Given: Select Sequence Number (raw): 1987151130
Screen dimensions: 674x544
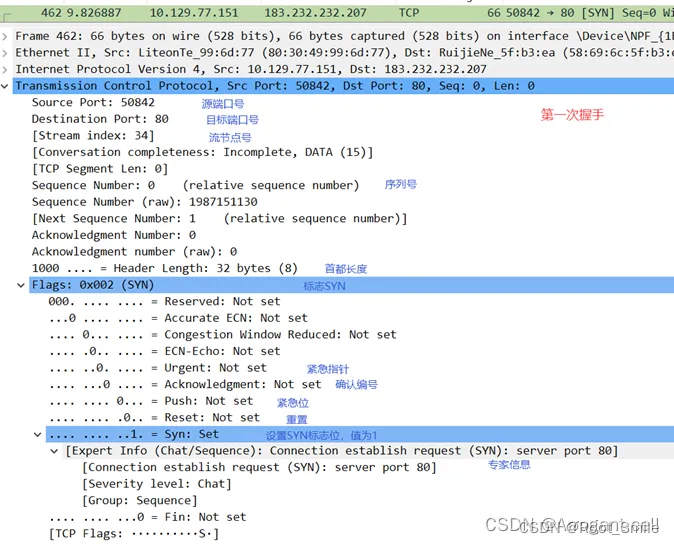Looking at the screenshot, I should (x=132, y=202).
